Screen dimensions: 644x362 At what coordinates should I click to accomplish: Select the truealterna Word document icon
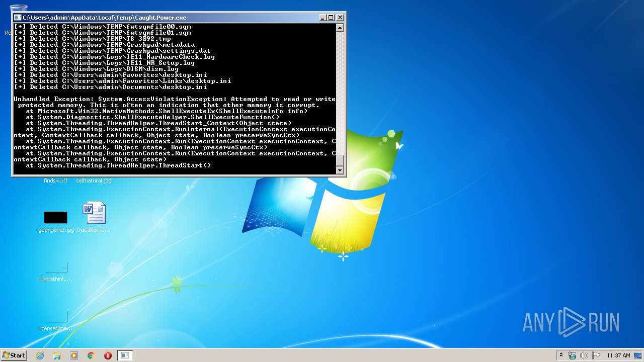click(94, 217)
